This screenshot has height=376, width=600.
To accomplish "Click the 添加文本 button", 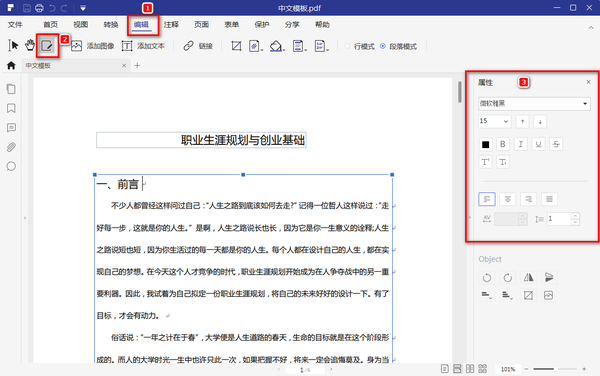I will pos(143,46).
